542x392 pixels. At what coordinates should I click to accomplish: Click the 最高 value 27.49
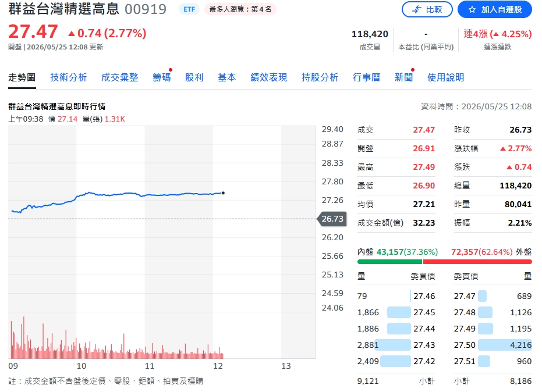click(x=424, y=167)
